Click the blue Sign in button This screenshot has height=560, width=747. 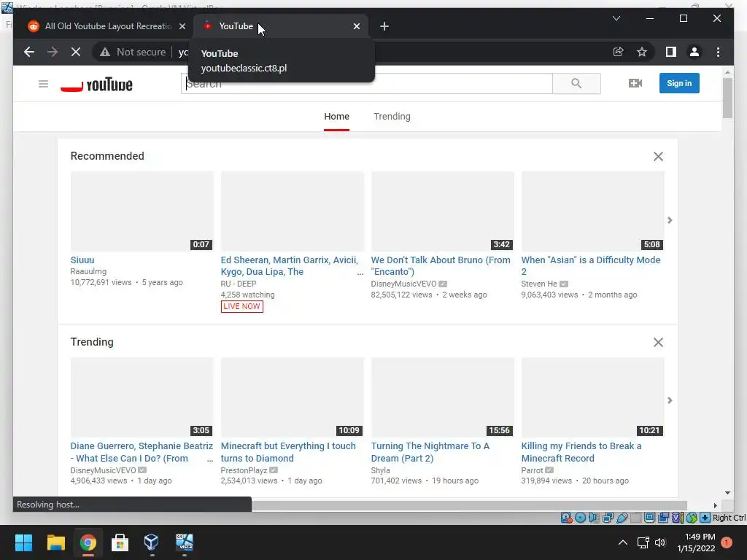tap(679, 83)
